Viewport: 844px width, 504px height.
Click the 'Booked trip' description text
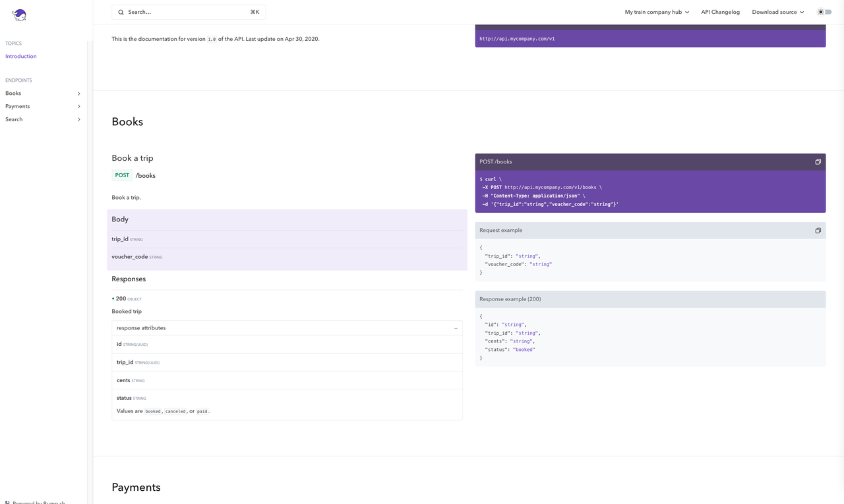pos(127,312)
